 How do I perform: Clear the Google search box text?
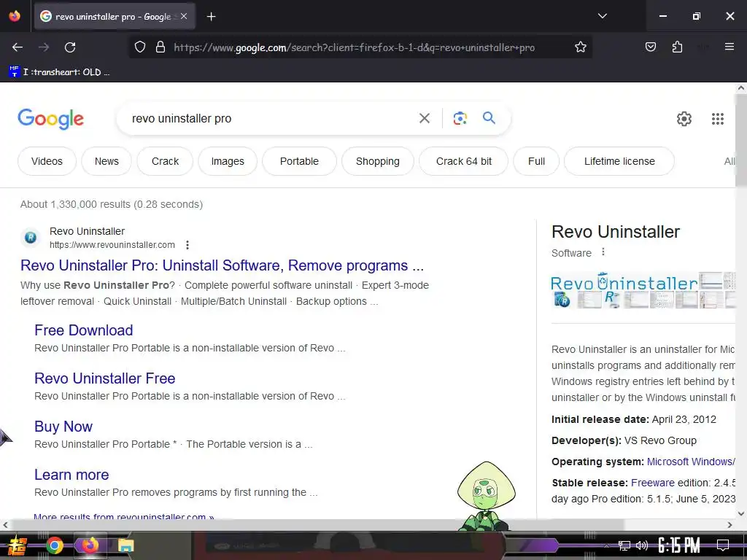pyautogui.click(x=424, y=118)
